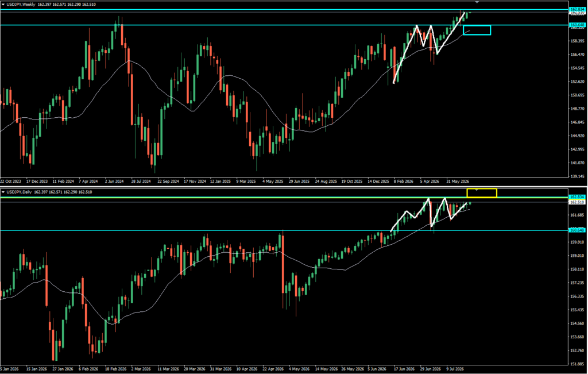Click the 15 Jan 2026 date on Daily axis
This screenshot has width=588, height=374.
(x=36, y=369)
